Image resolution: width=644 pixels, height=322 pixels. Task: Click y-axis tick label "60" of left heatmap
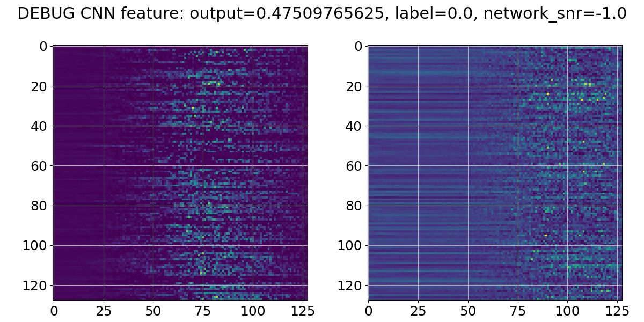tap(40, 166)
